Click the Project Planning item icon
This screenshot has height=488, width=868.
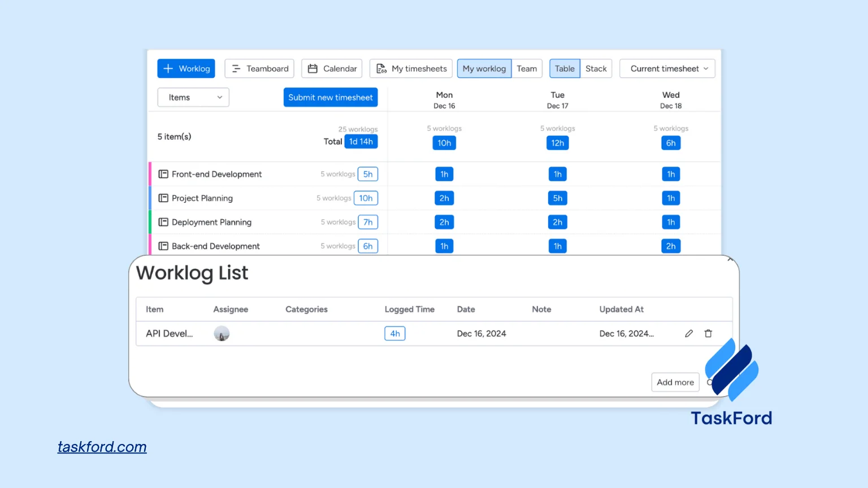[163, 198]
